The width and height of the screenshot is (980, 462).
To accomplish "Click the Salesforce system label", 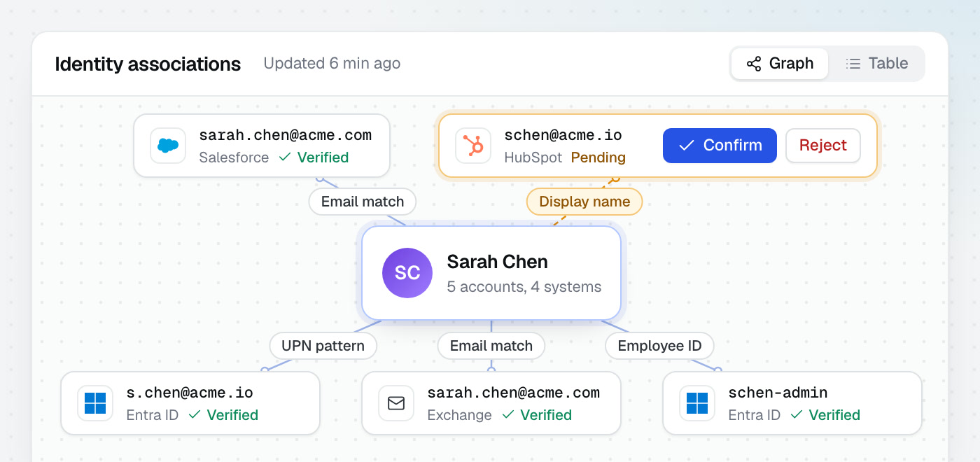I will [234, 157].
